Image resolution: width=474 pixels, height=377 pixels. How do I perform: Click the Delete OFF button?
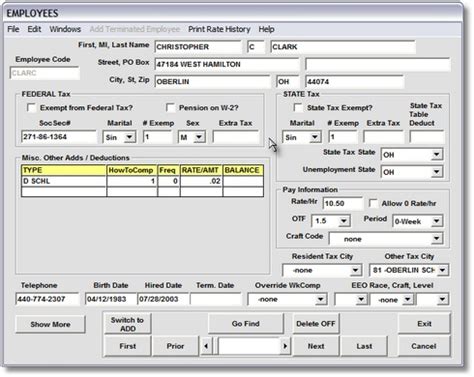[316, 324]
